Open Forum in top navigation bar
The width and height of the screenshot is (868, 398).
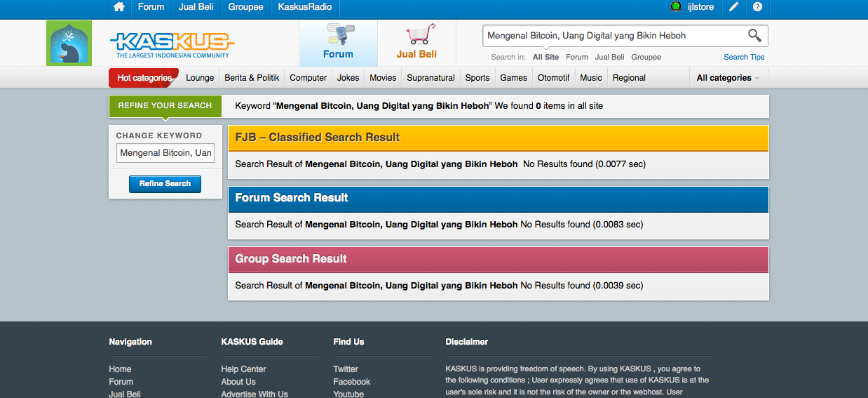point(151,7)
